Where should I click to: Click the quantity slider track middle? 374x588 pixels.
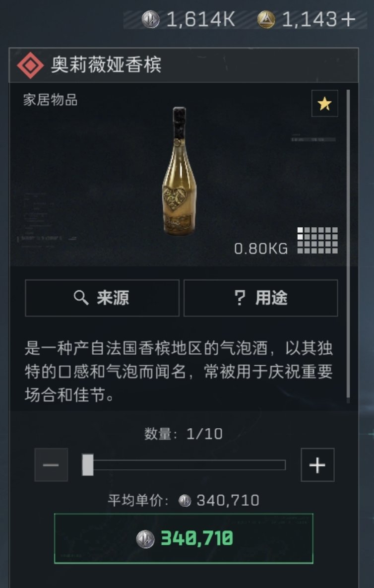click(x=184, y=465)
